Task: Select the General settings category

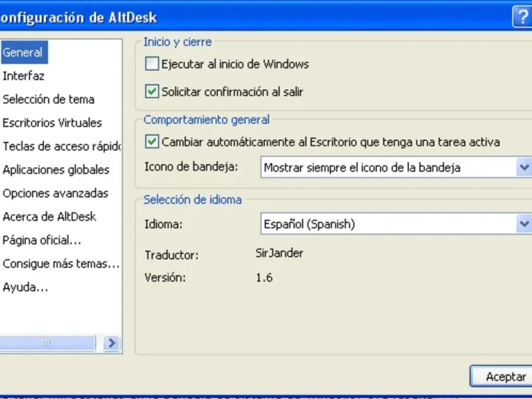Action: tap(24, 53)
